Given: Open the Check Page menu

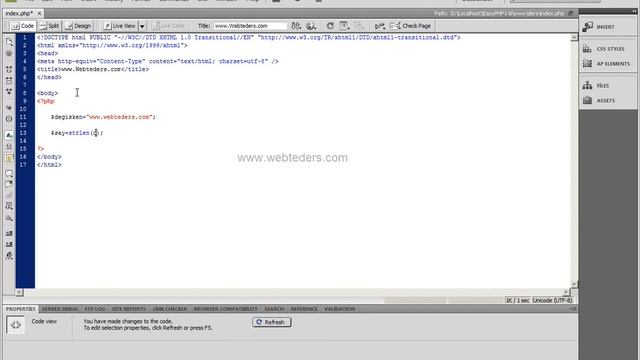Looking at the screenshot, I should pos(411,26).
